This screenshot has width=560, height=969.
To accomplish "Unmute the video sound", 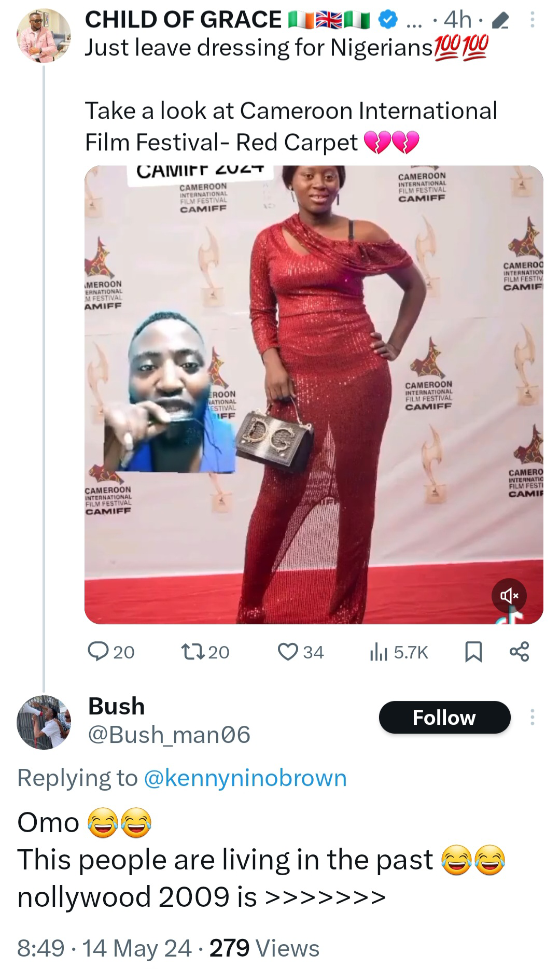I will (509, 596).
